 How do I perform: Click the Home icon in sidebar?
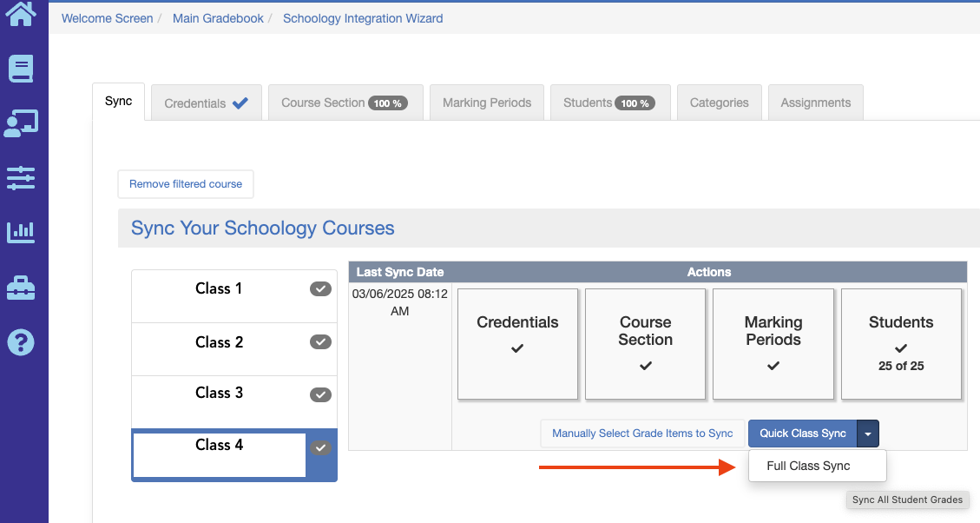click(21, 15)
